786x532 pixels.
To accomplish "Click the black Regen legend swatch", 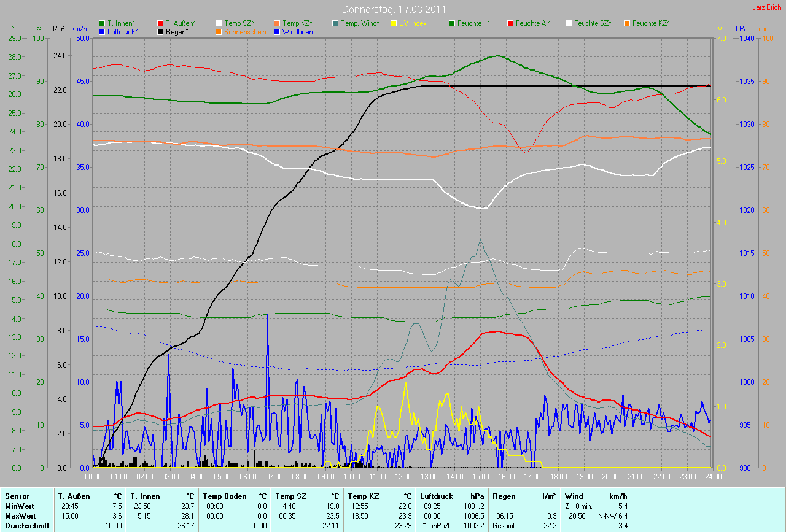I will point(160,31).
